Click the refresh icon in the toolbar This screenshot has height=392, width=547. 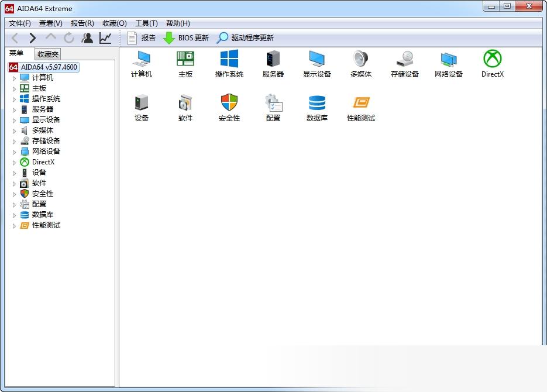click(69, 37)
